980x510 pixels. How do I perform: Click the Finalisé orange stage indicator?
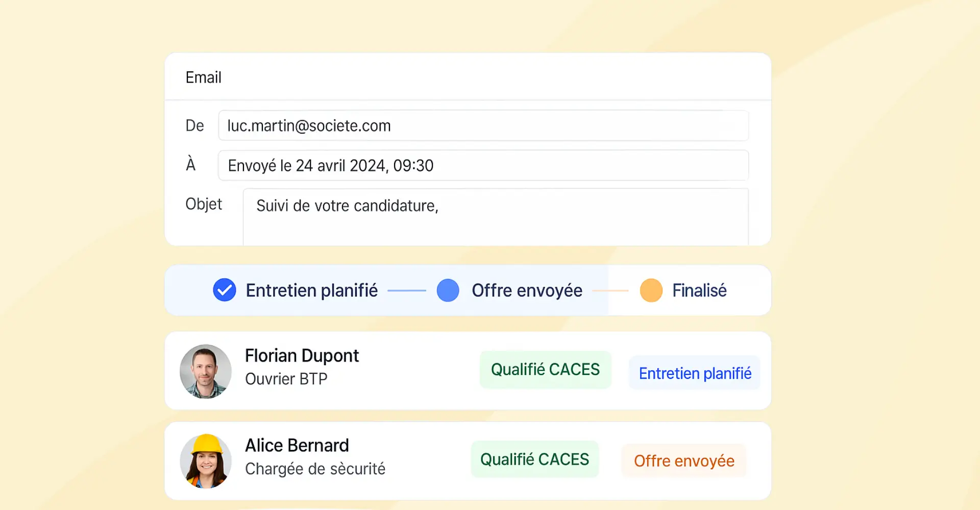[651, 290]
